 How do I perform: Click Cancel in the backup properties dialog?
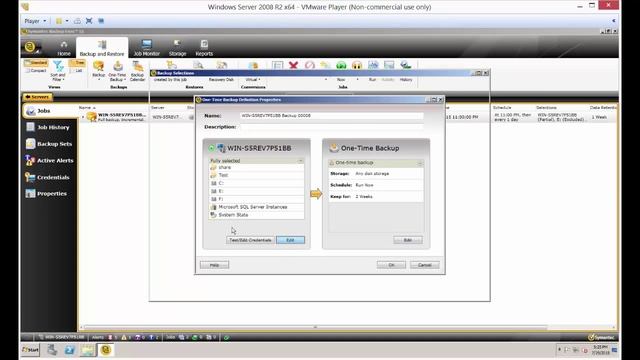click(x=424, y=265)
